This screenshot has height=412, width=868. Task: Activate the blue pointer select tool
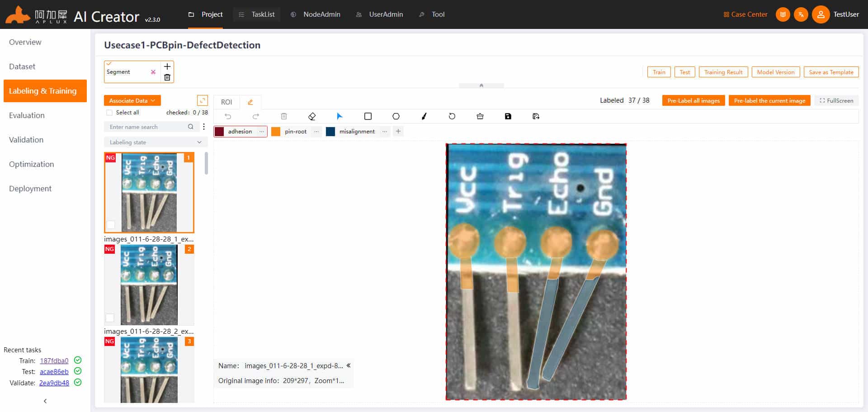click(340, 116)
